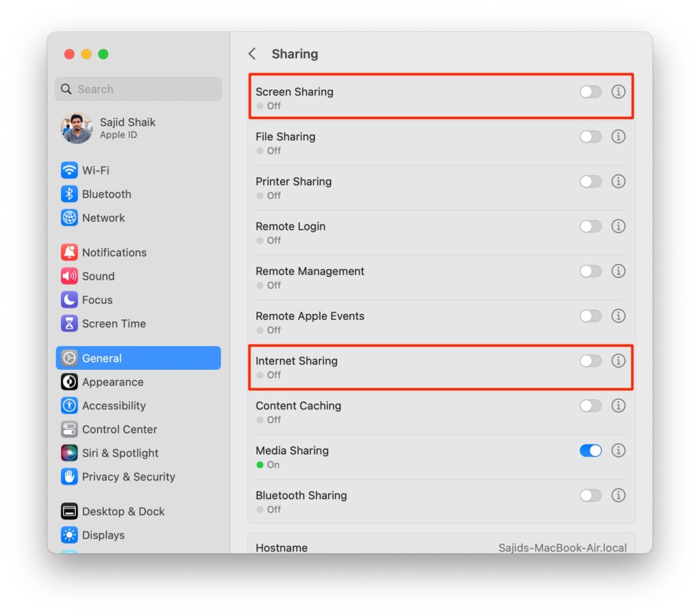Disable the Media Sharing toggle
Screen dimensions: 700x616
[x=590, y=451]
